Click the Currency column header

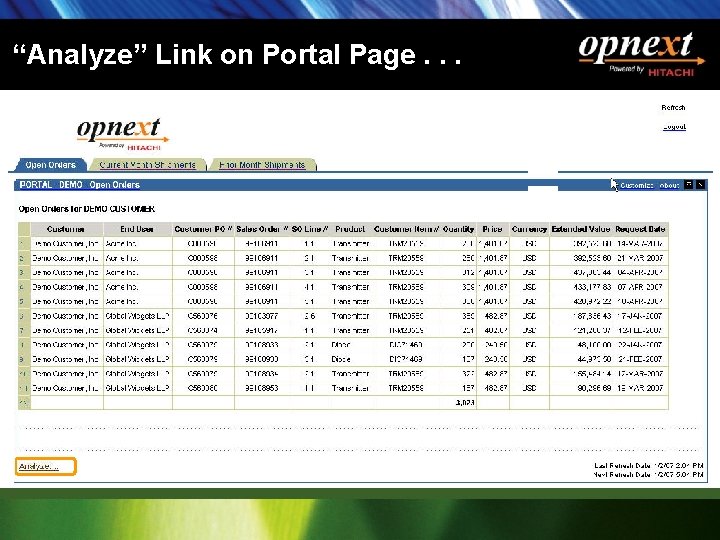pyautogui.click(x=529, y=229)
